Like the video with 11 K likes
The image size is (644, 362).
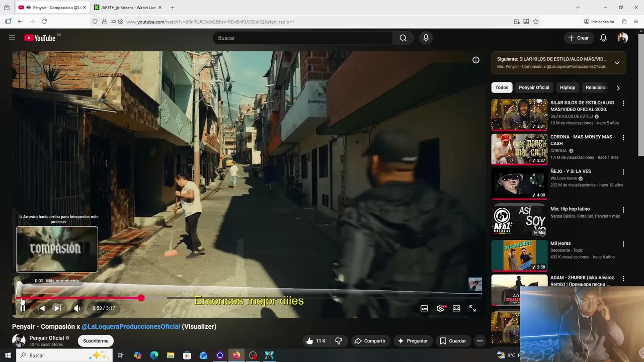[x=316, y=341]
